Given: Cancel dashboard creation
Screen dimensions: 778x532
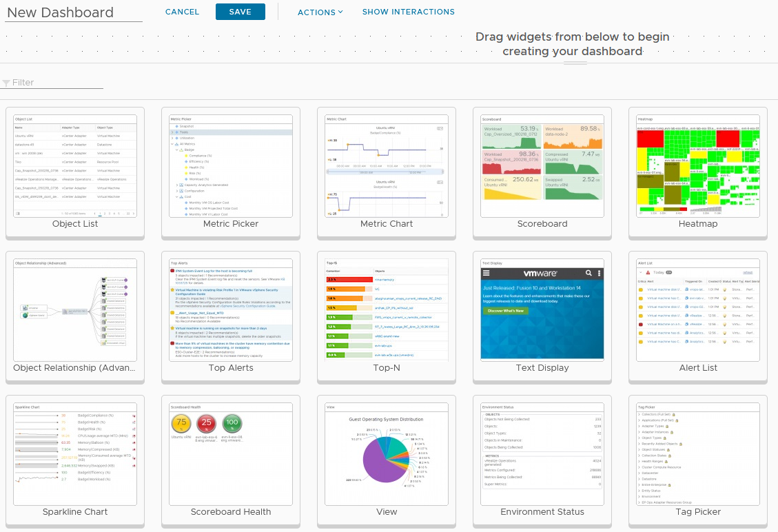Looking at the screenshot, I should coord(182,12).
